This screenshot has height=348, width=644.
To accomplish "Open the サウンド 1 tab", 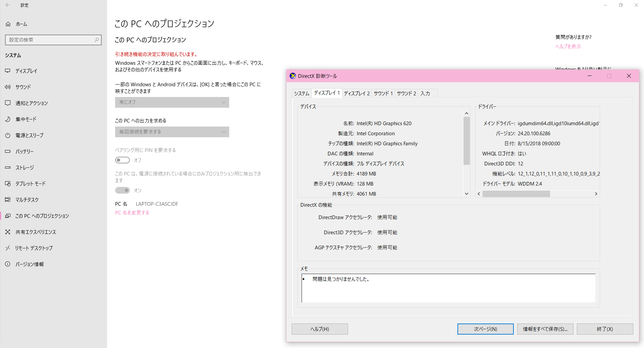I will 383,94.
